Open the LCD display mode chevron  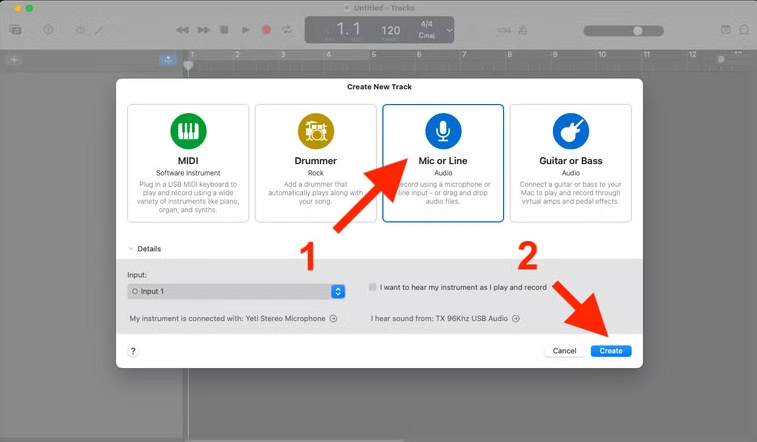pos(449,30)
